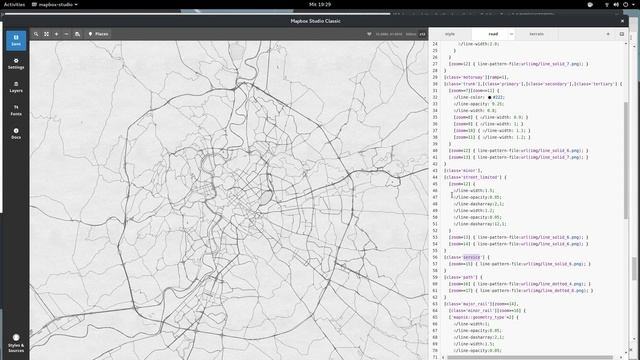The height and width of the screenshot is (360, 640).
Task: Click the #222 color swatch on line 32
Action: [489, 97]
